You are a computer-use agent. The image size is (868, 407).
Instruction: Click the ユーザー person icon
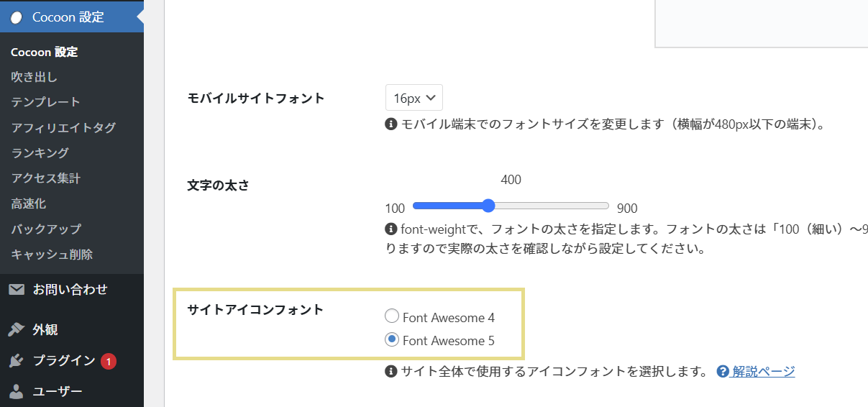coord(17,392)
